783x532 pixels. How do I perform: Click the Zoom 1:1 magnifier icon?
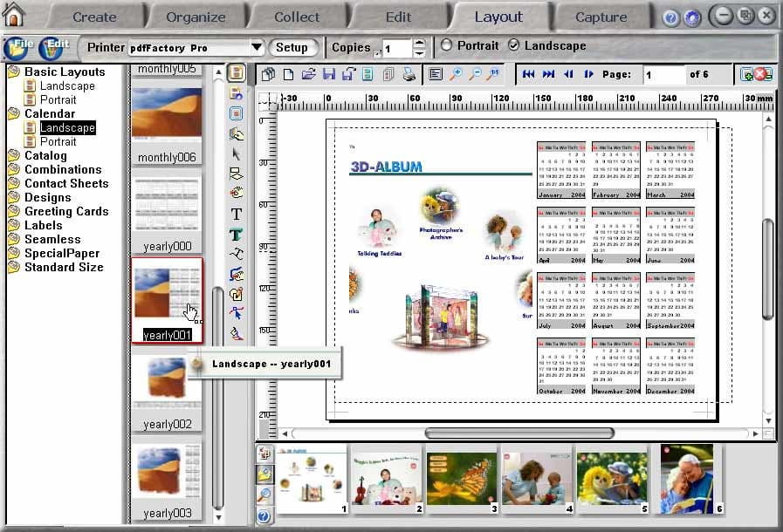point(493,75)
